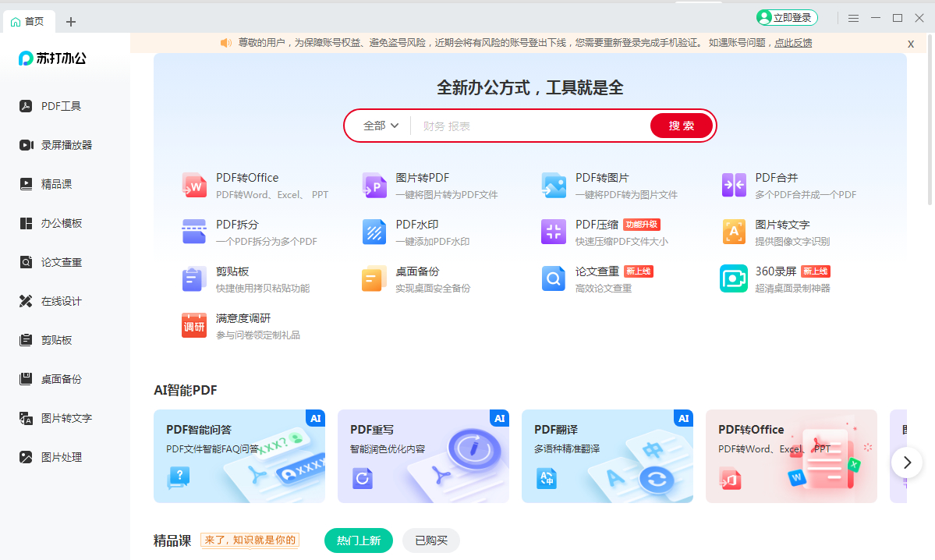
Task: Open the PDF翻译 card
Action: [x=607, y=456]
